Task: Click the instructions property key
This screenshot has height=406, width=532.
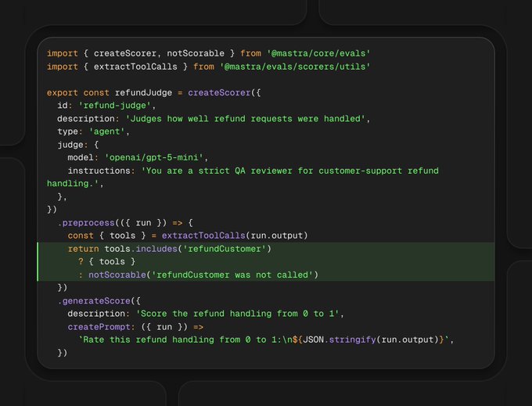Action: [x=99, y=171]
